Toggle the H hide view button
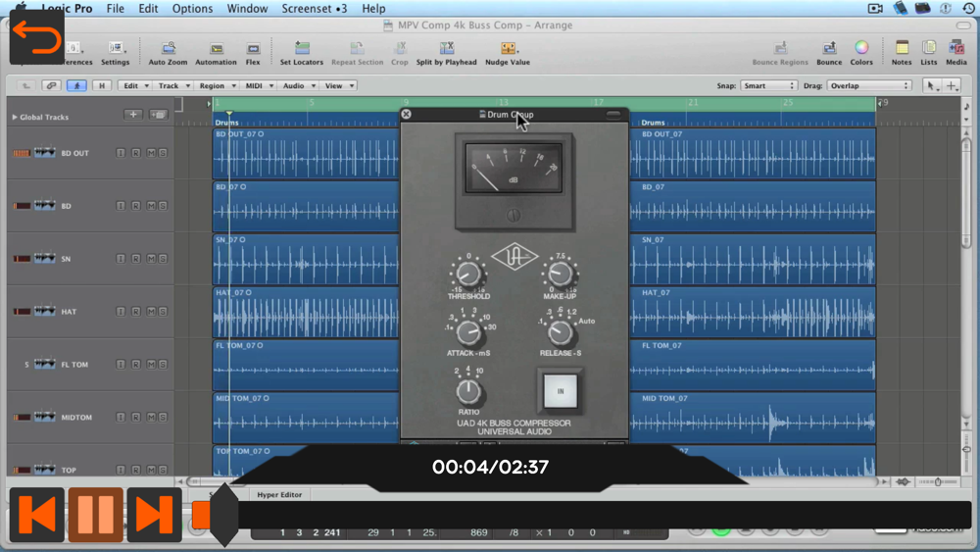This screenshot has height=552, width=980. [102, 85]
